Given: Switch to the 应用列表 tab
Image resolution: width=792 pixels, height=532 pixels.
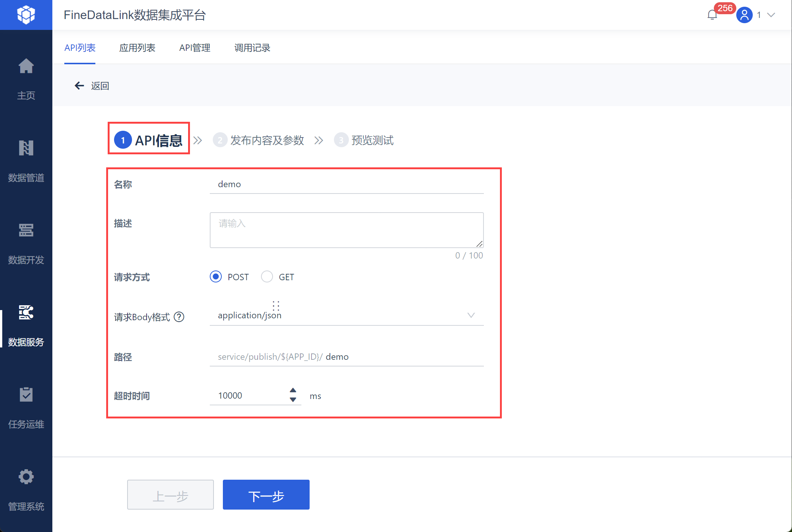Looking at the screenshot, I should click(x=137, y=48).
